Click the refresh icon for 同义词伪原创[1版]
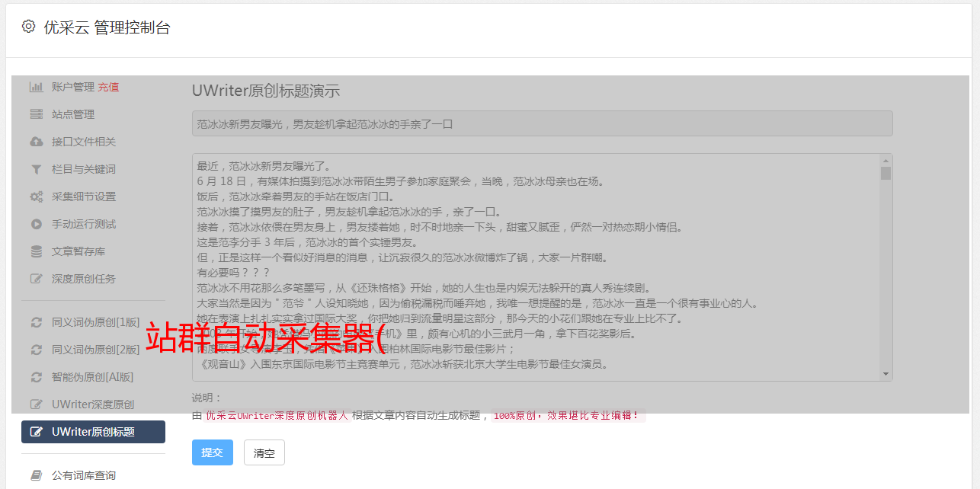Viewport: 980px width, 489px height. click(x=36, y=322)
